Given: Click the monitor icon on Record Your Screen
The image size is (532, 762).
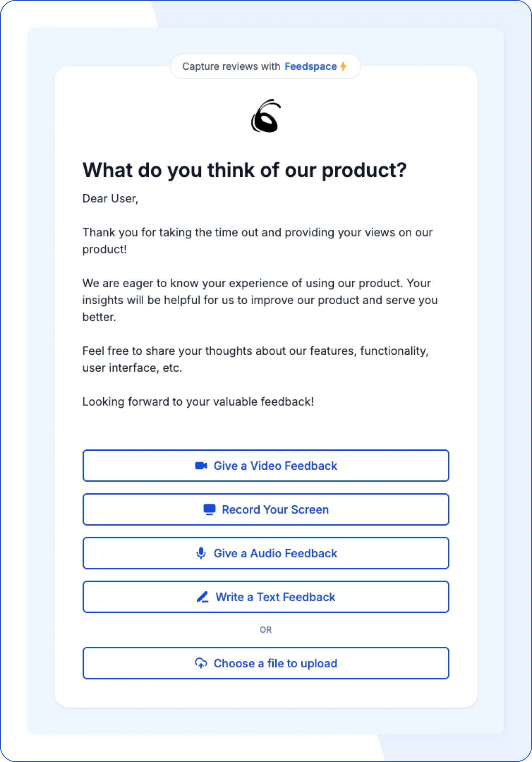Looking at the screenshot, I should 209,509.
